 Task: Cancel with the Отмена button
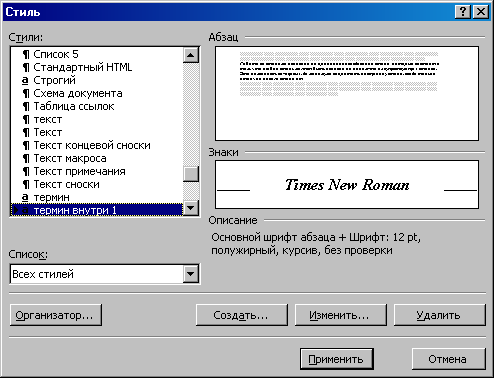[x=448, y=359]
